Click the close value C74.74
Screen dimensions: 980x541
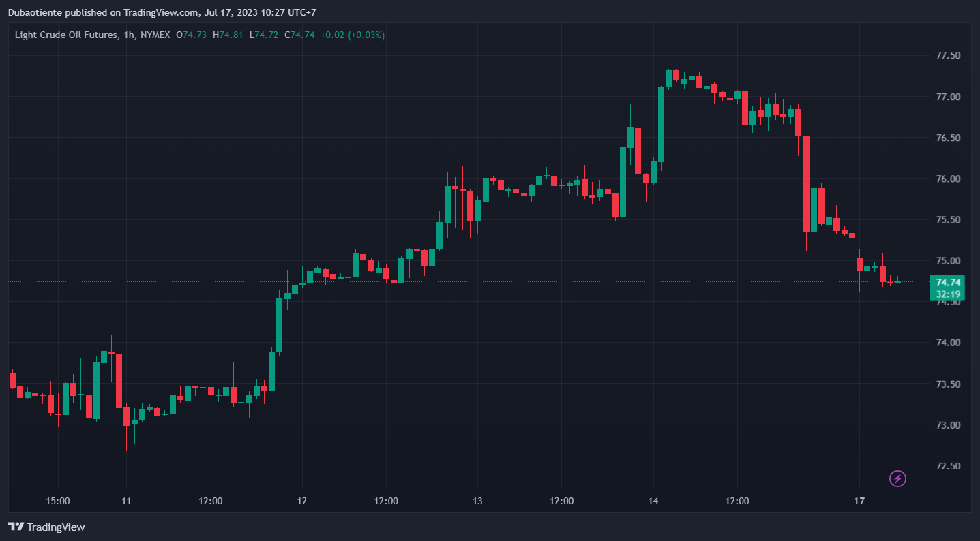(299, 35)
